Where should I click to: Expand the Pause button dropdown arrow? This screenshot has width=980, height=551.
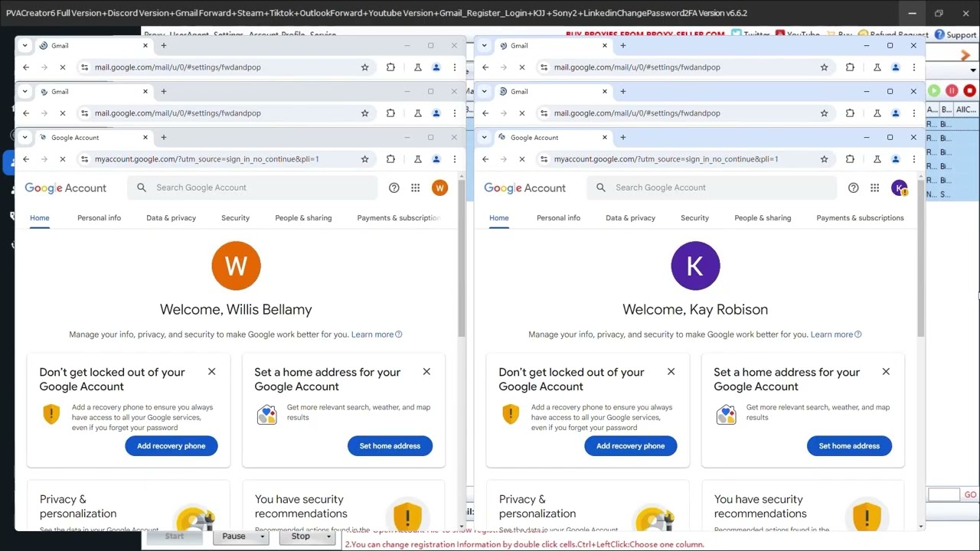(x=262, y=536)
